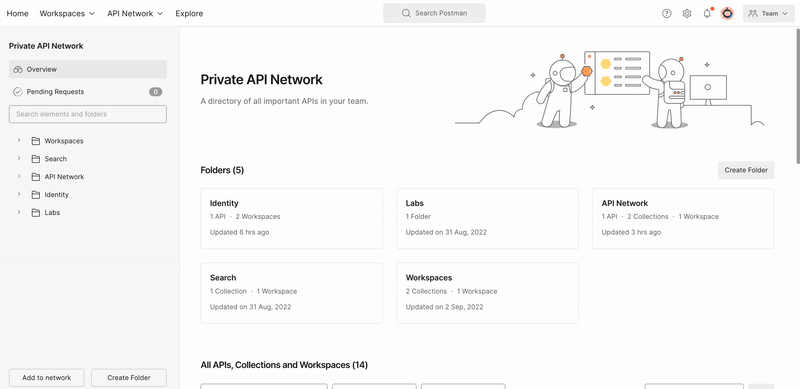Select the Labs label in sidebar tree

point(52,212)
